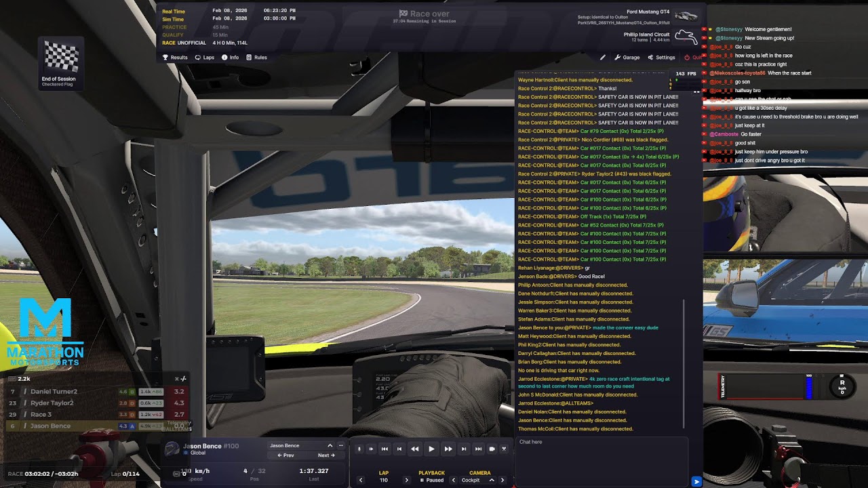This screenshot has height=488, width=868.
Task: Expand the Cockpit camera dropdown
Action: pyautogui.click(x=492, y=480)
